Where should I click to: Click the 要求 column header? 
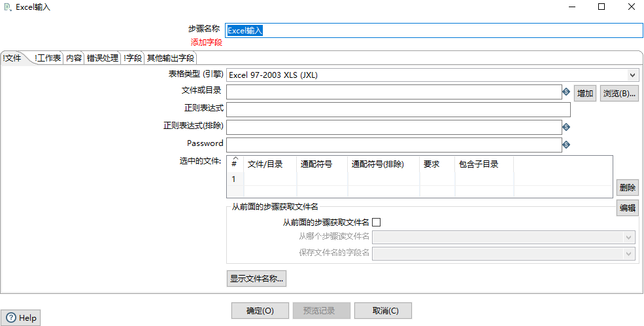click(437, 164)
